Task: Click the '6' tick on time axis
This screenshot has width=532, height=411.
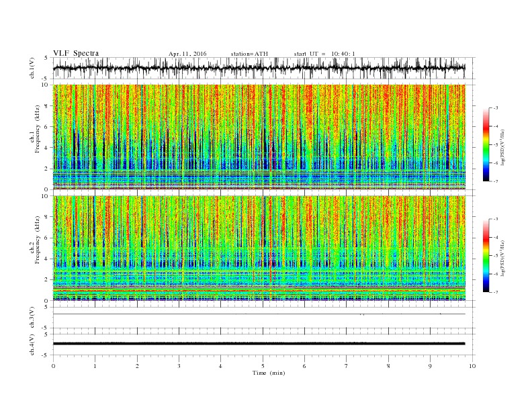Action: tap(304, 366)
